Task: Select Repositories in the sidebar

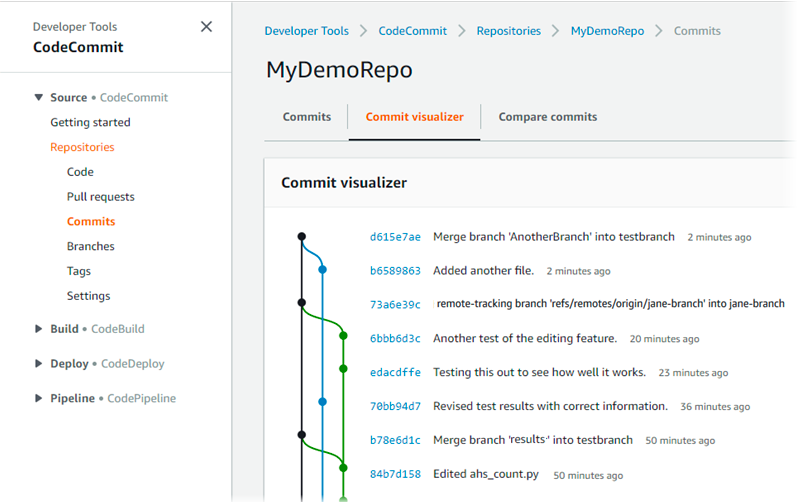Action: click(x=82, y=147)
